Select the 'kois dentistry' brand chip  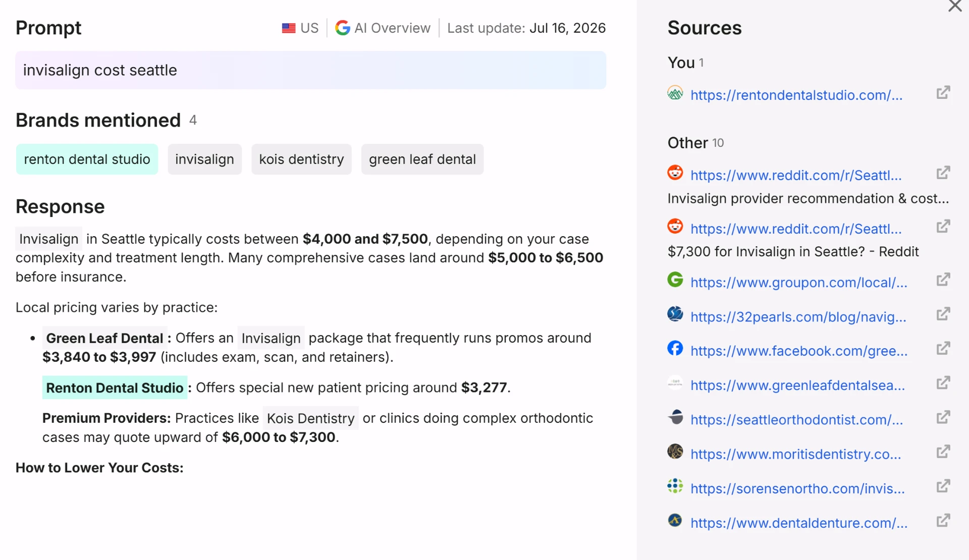click(301, 159)
